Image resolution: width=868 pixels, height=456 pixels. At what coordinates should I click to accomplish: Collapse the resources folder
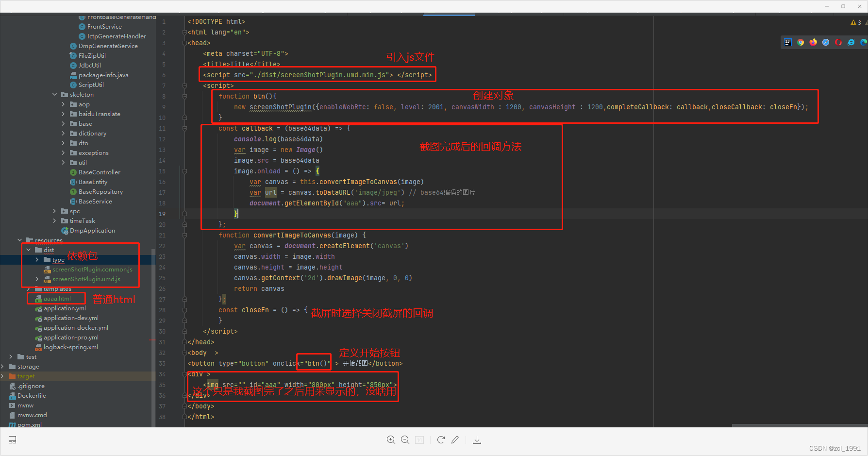coord(20,240)
